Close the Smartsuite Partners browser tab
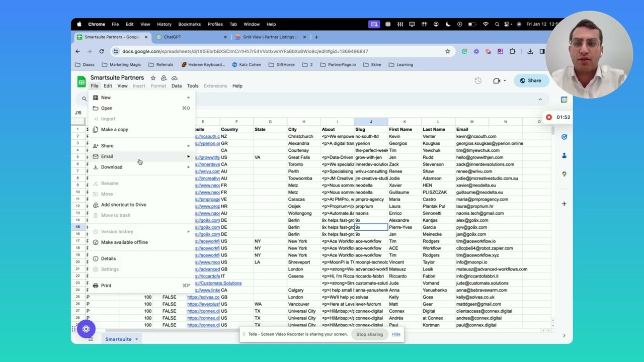 [x=146, y=37]
